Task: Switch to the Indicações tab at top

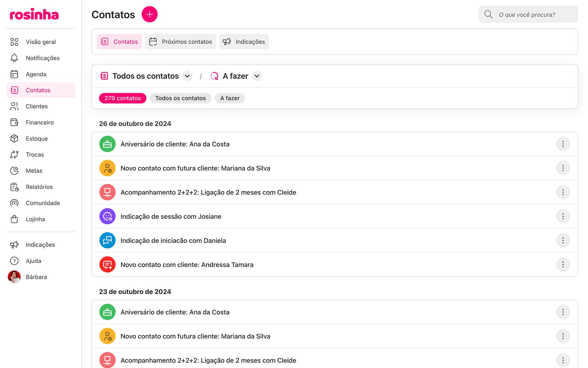Action: click(x=244, y=42)
